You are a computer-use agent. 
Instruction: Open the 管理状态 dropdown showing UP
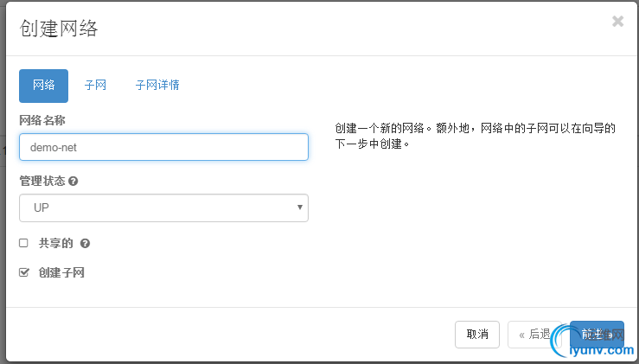tap(163, 208)
